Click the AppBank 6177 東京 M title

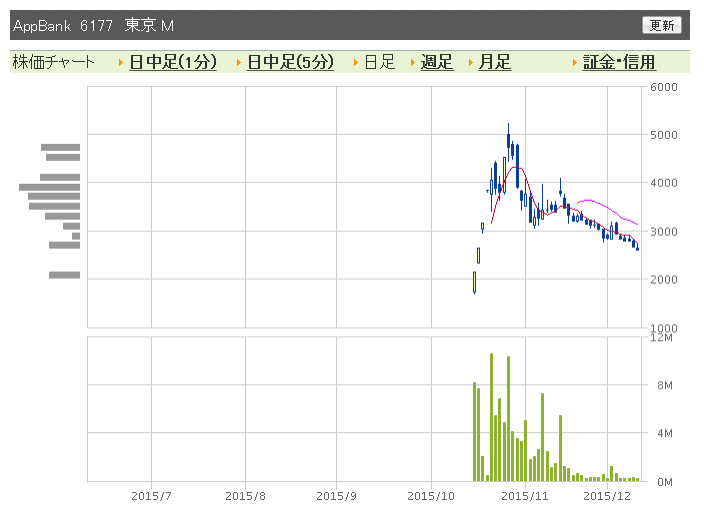click(x=93, y=26)
